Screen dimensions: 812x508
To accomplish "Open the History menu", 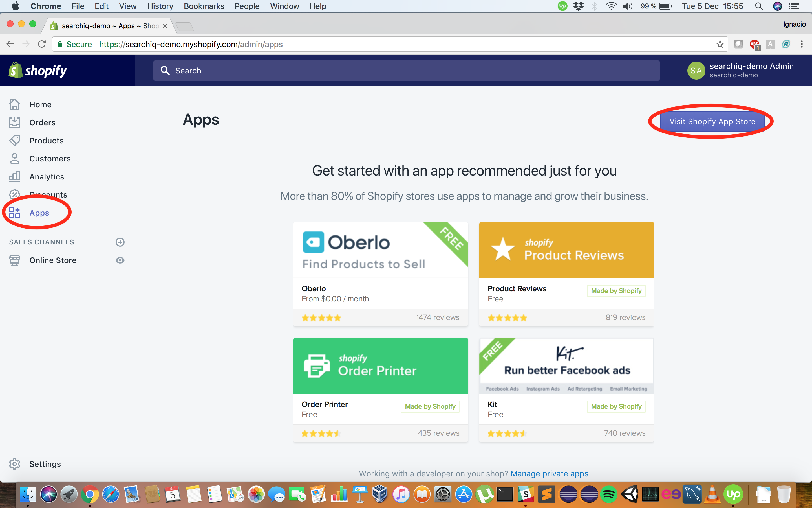I will pyautogui.click(x=160, y=6).
